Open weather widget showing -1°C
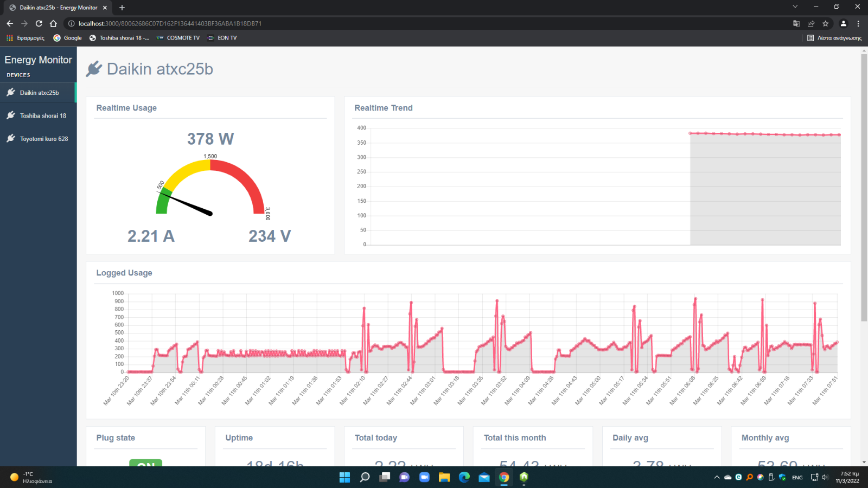 31,477
